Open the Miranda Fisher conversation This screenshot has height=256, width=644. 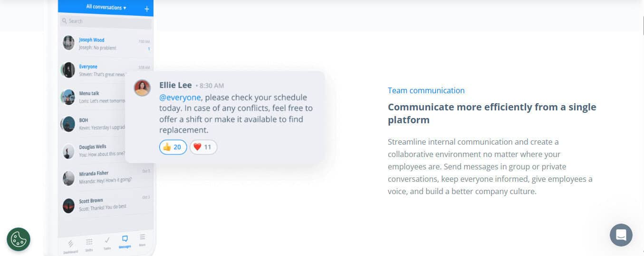point(106,177)
